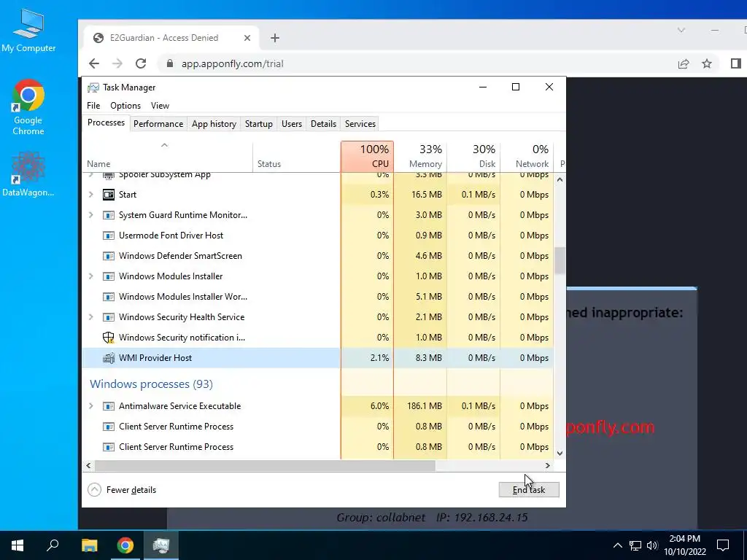This screenshot has height=560, width=747.
Task: Expand System Guard Runtime Monitor process
Action: [x=91, y=215]
